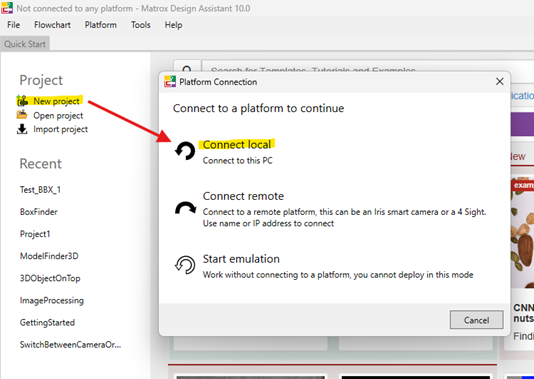Click the Matrox Design Assistant window title icon
Viewport: 534px width, 379px height.
7,8
